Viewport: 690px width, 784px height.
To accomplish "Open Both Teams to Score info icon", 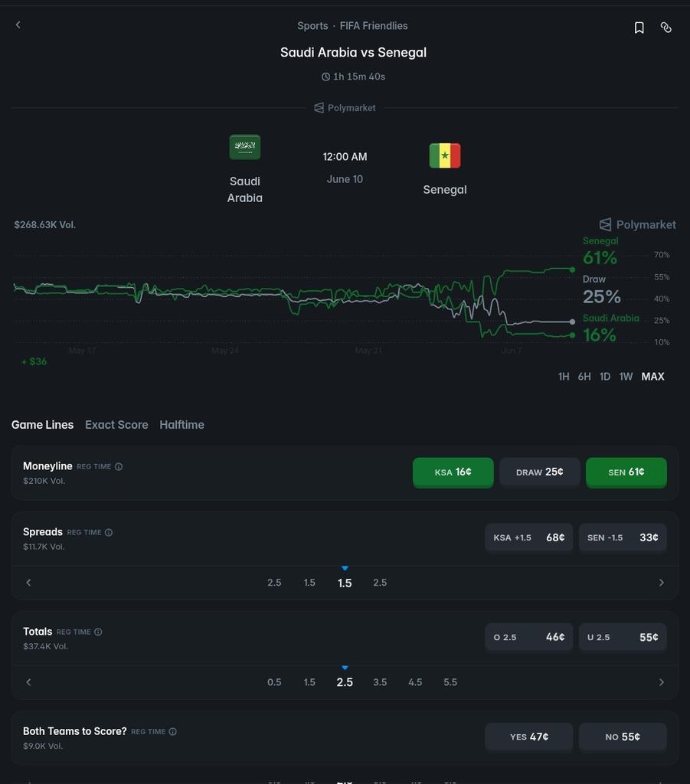I will pos(172,731).
